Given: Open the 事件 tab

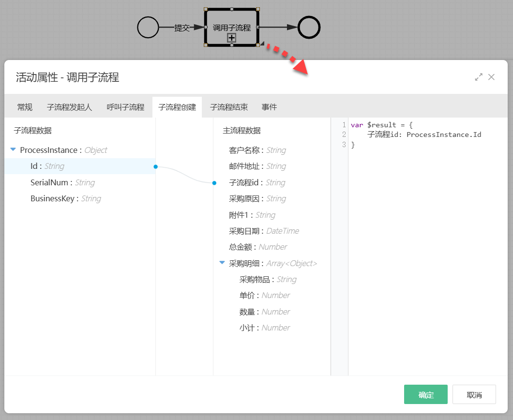Looking at the screenshot, I should pos(269,107).
